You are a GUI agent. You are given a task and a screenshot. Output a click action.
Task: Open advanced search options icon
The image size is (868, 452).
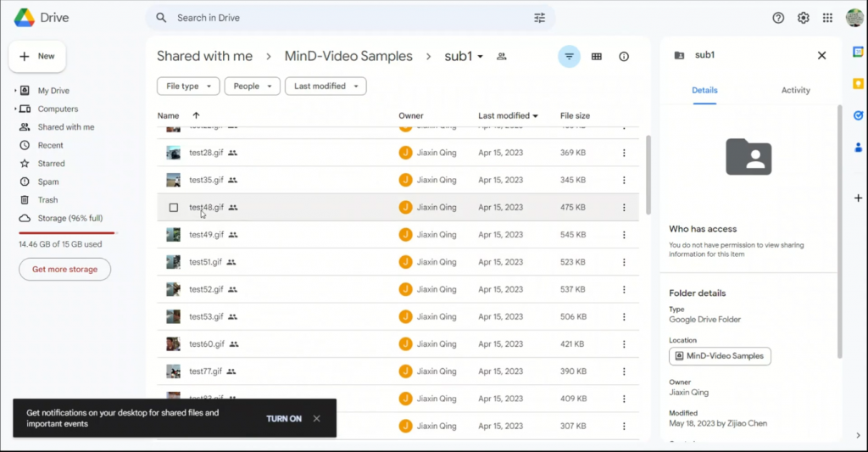(539, 18)
